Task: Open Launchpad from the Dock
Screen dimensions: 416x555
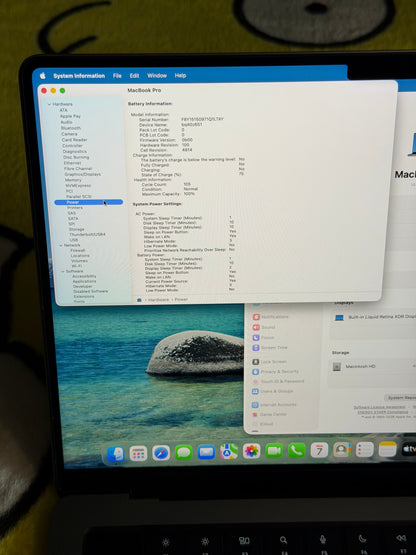Action: tap(138, 453)
